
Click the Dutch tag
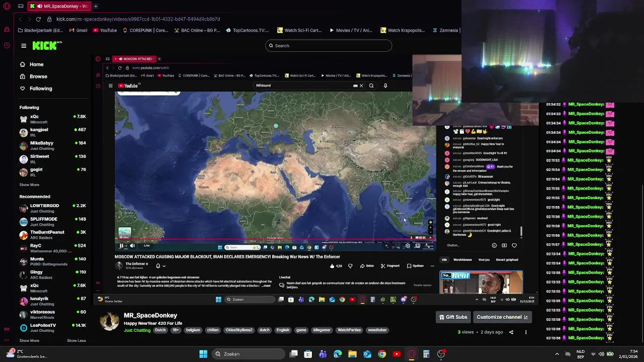[x=160, y=330]
